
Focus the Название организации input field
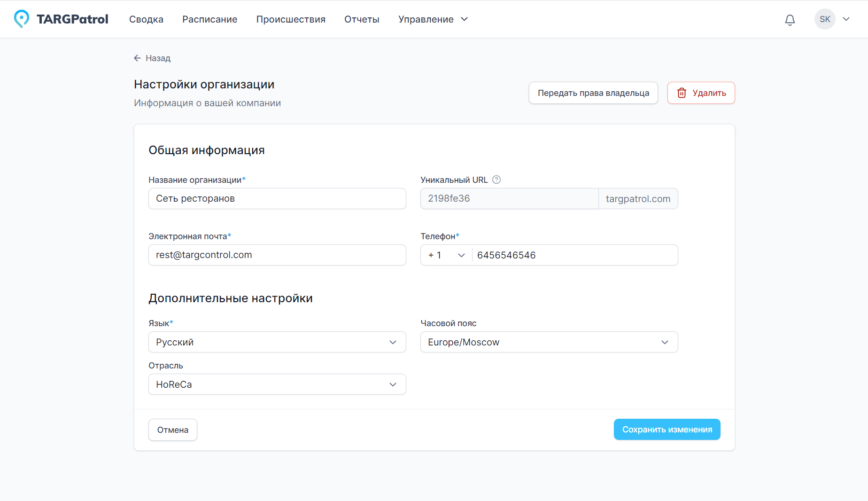point(277,199)
